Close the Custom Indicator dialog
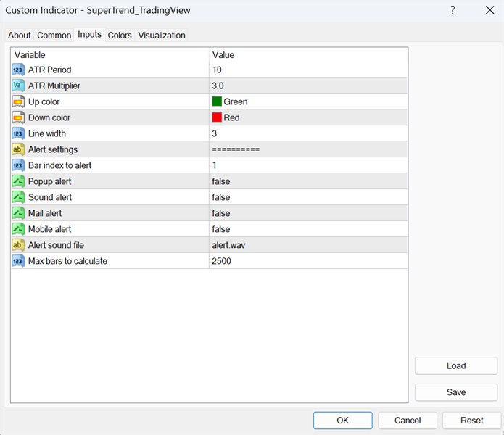 pyautogui.click(x=489, y=10)
